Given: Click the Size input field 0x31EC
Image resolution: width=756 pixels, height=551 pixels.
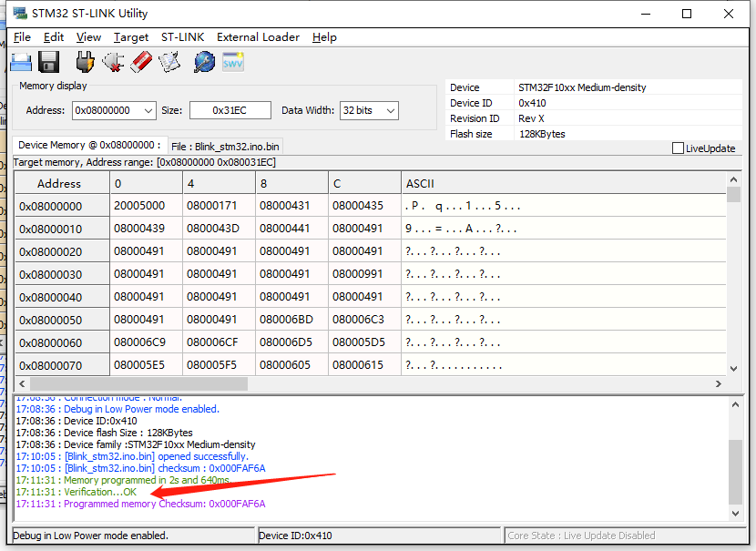Looking at the screenshot, I should [230, 110].
